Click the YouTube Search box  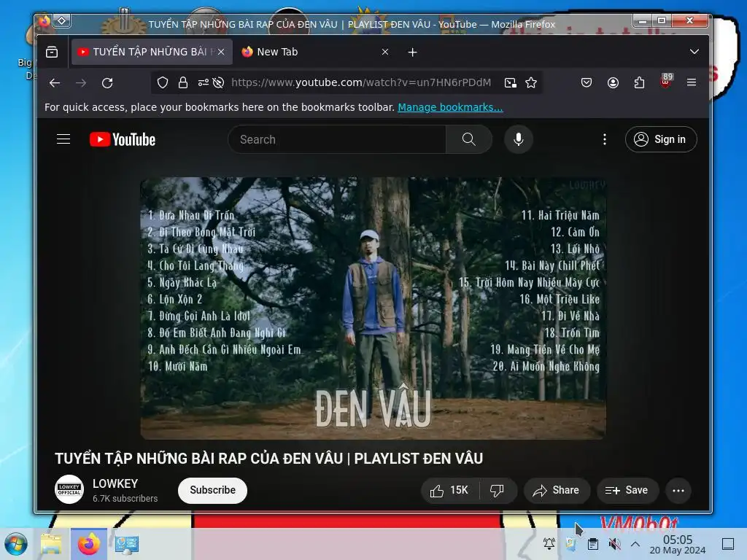337,139
